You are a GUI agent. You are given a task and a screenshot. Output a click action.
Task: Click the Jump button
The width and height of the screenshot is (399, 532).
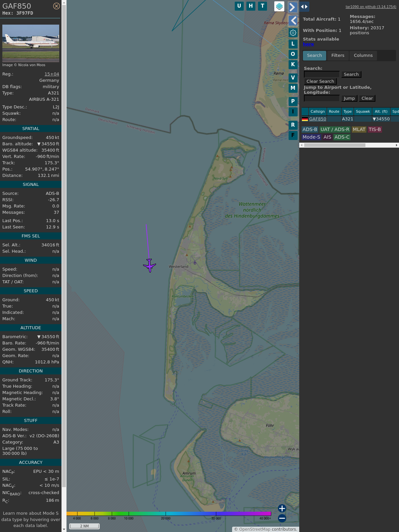click(349, 98)
